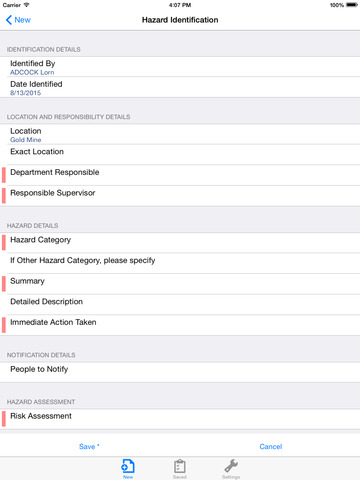Image resolution: width=360 pixels, height=480 pixels.
Task: Tap the Exact Location field
Action: [180, 155]
